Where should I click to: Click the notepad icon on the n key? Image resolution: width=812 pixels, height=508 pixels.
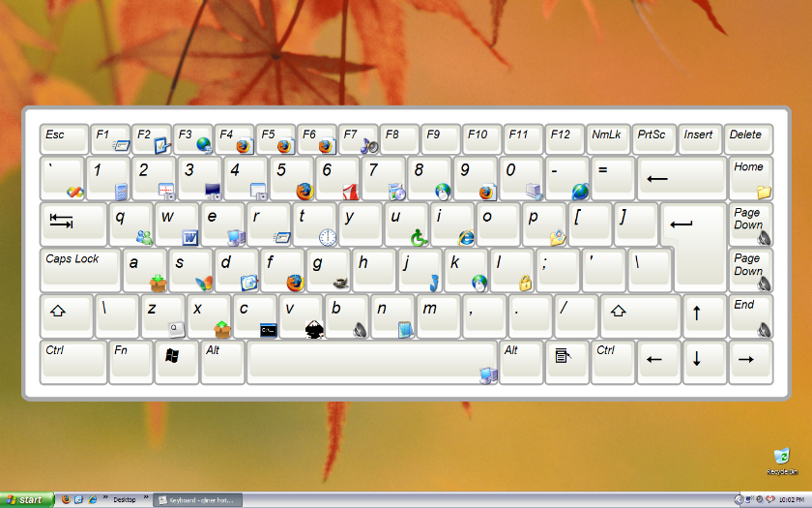click(x=405, y=329)
